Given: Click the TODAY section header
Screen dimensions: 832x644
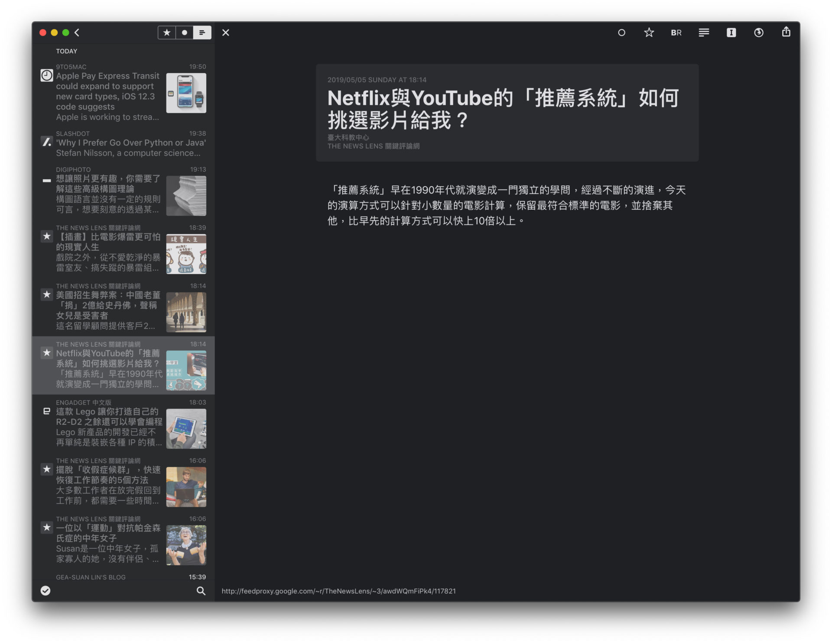Looking at the screenshot, I should [x=66, y=51].
